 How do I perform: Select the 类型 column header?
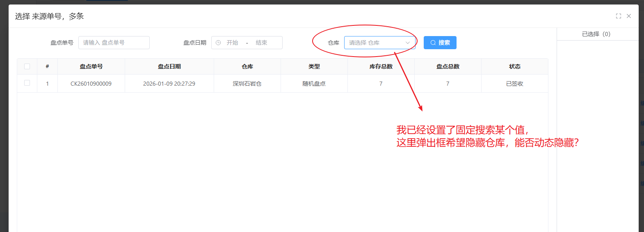tap(314, 66)
